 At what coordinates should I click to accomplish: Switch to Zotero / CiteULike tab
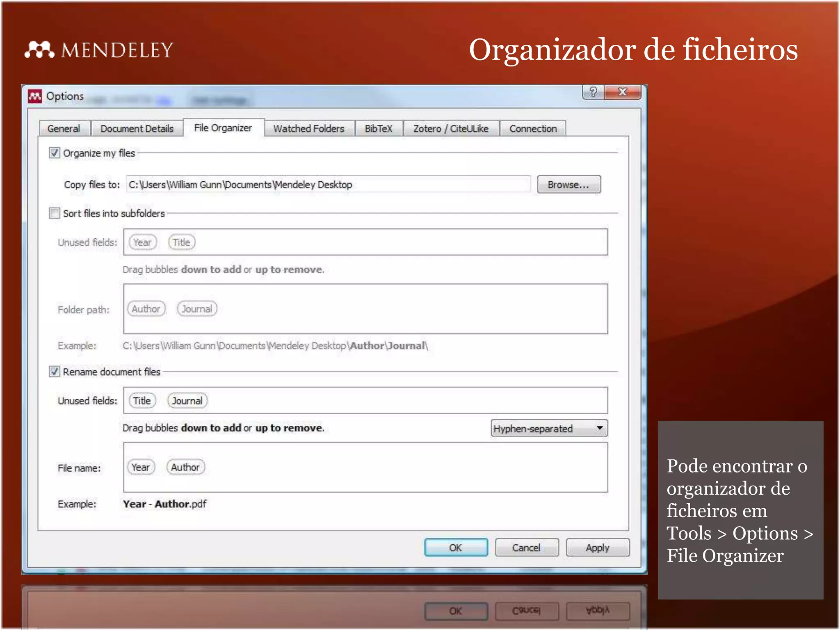451,128
